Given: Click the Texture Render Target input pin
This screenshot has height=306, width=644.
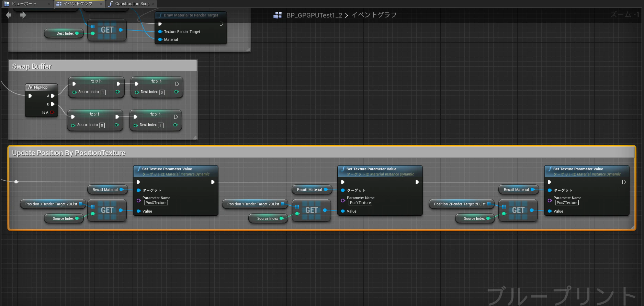Looking at the screenshot, I should point(160,32).
